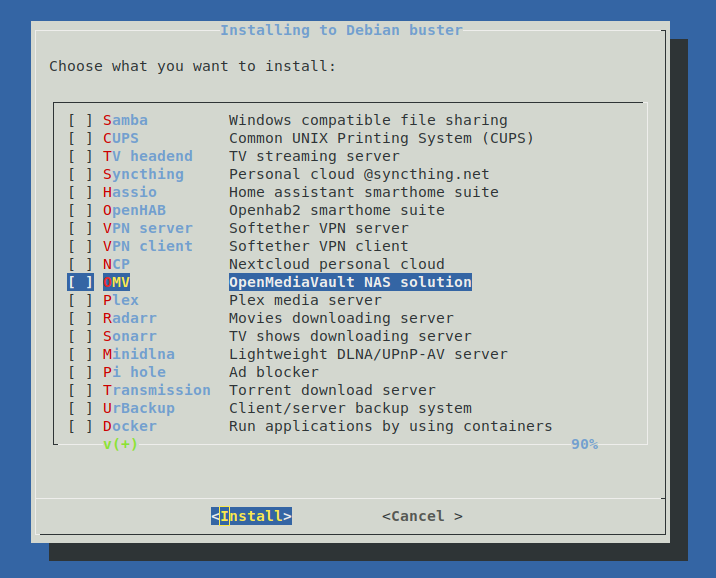Tick the VPN client checkbox
The image size is (716, 578).
point(80,246)
